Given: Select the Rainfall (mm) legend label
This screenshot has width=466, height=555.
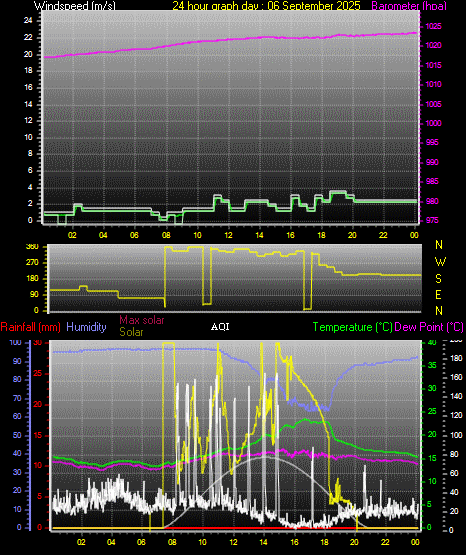Looking at the screenshot, I should [30, 327].
